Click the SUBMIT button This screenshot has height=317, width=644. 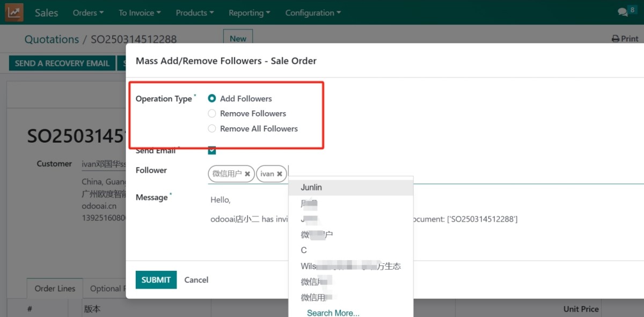click(156, 279)
